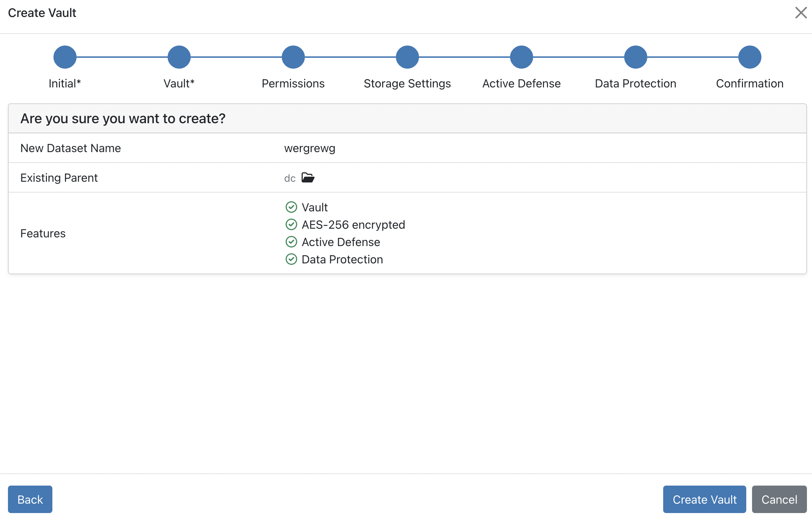Click the Data Protection feature checkmark icon
Screen dimensions: 812x521
pyautogui.click(x=291, y=259)
